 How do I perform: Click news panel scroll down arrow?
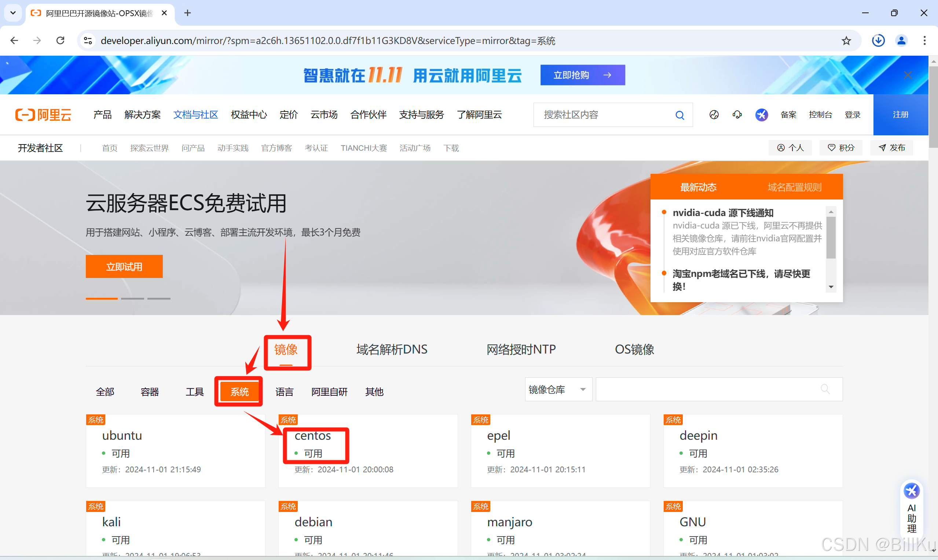[831, 287]
